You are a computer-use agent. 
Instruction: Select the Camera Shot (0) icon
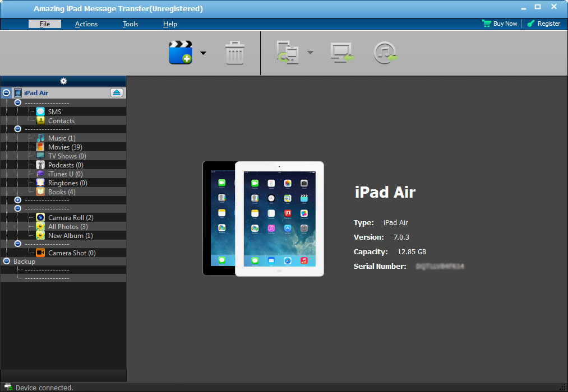[x=40, y=253]
